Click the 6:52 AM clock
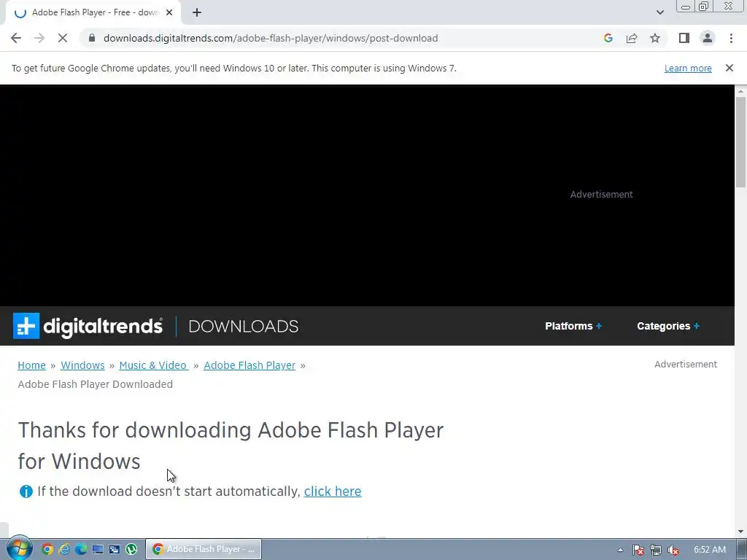The width and height of the screenshot is (747, 560). 709,550
